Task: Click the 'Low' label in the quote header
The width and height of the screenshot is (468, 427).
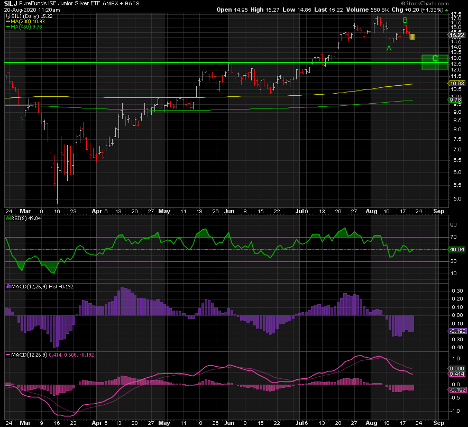Action: point(289,10)
